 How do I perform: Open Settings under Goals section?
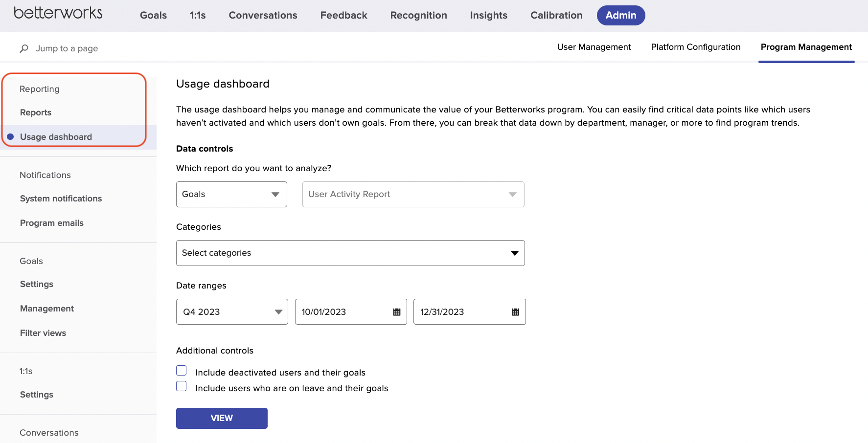pos(37,284)
